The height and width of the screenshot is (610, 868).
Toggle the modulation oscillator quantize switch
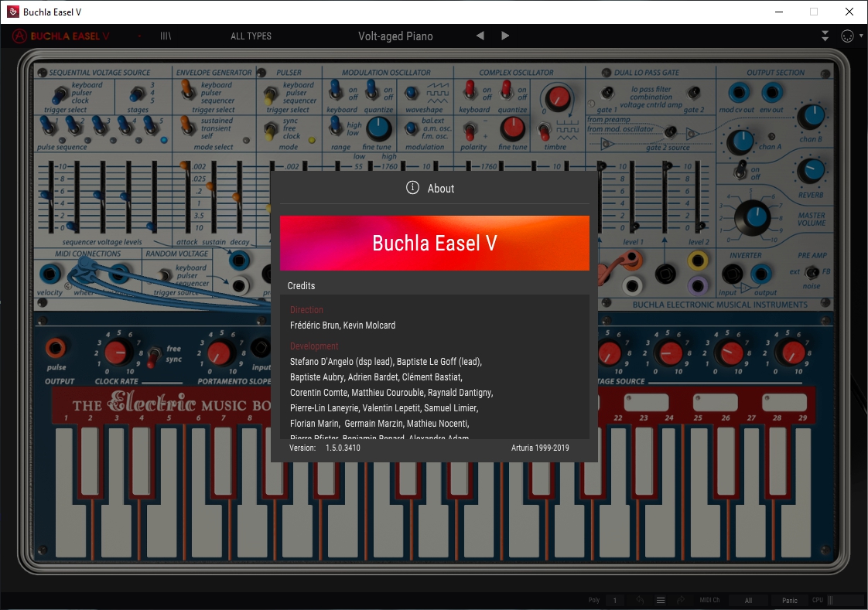click(x=372, y=90)
